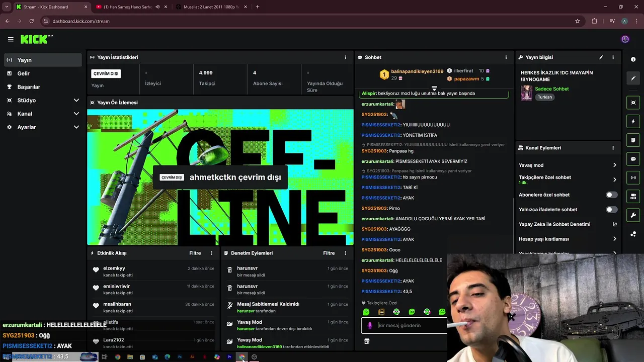
Task: Toggle the notes widget icon in right rail
Action: [x=633, y=140]
